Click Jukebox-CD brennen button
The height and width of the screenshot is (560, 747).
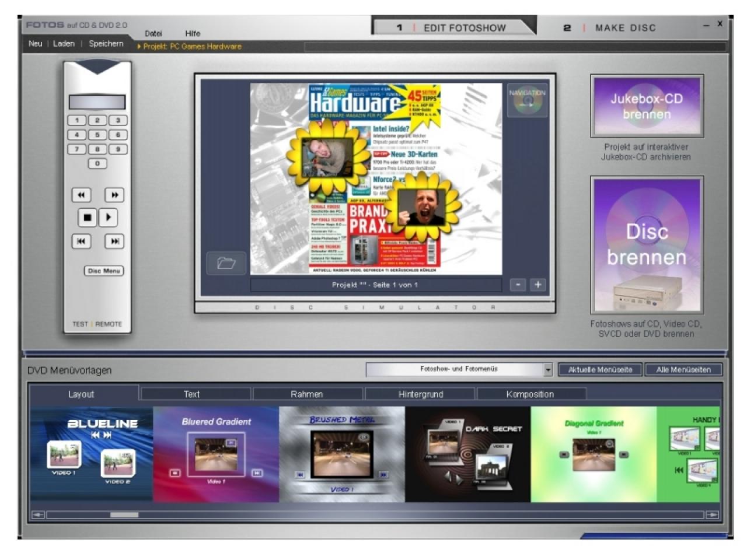pyautogui.click(x=647, y=106)
